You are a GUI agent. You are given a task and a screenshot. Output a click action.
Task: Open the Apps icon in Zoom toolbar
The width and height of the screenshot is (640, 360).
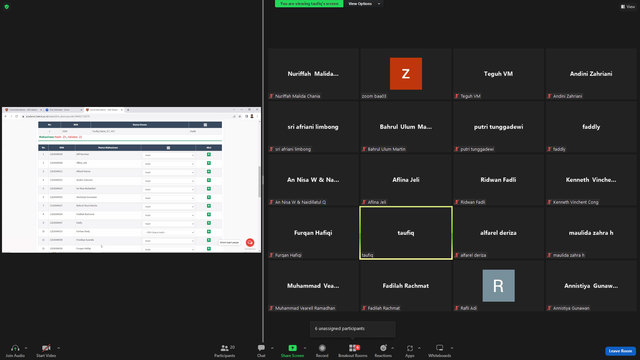pos(410,348)
